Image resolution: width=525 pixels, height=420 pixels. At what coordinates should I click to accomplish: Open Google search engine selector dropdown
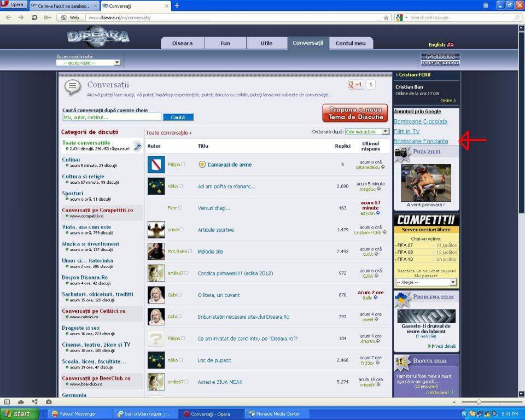coord(401,17)
